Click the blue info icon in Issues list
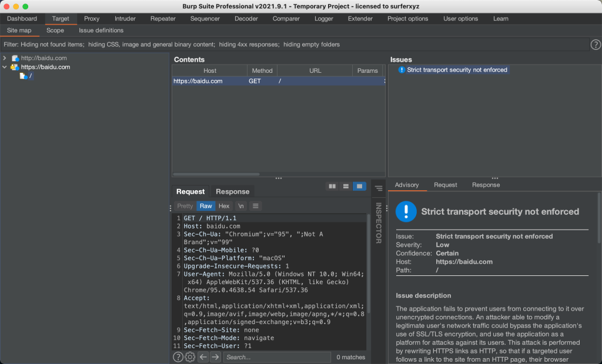 (x=402, y=70)
